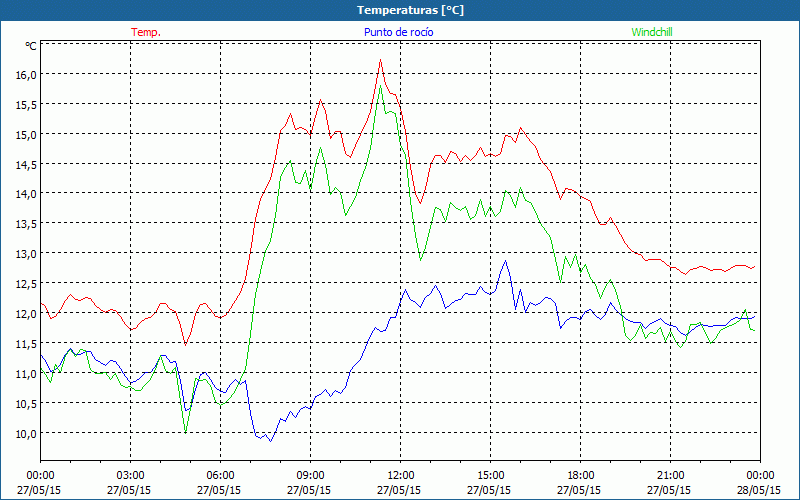
Task: Click the 14,0 y-axis label
Action: coord(26,194)
